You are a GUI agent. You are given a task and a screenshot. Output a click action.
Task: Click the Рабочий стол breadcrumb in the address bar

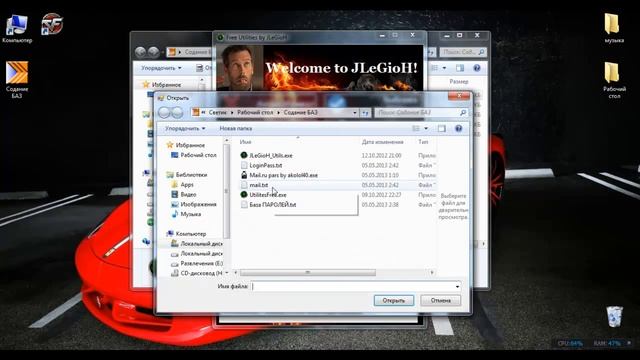click(255, 113)
